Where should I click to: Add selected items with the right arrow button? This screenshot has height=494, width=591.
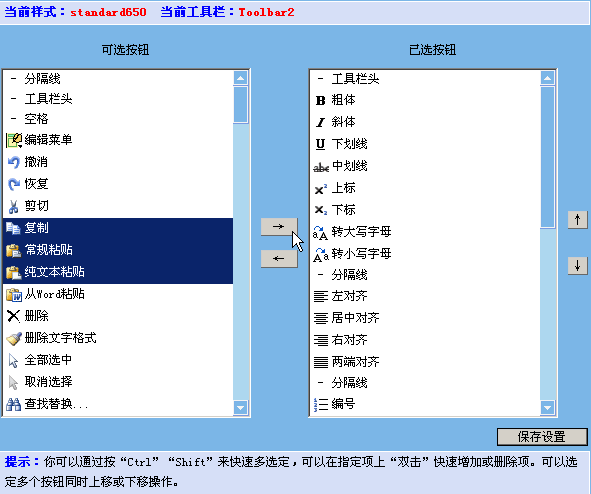click(279, 227)
